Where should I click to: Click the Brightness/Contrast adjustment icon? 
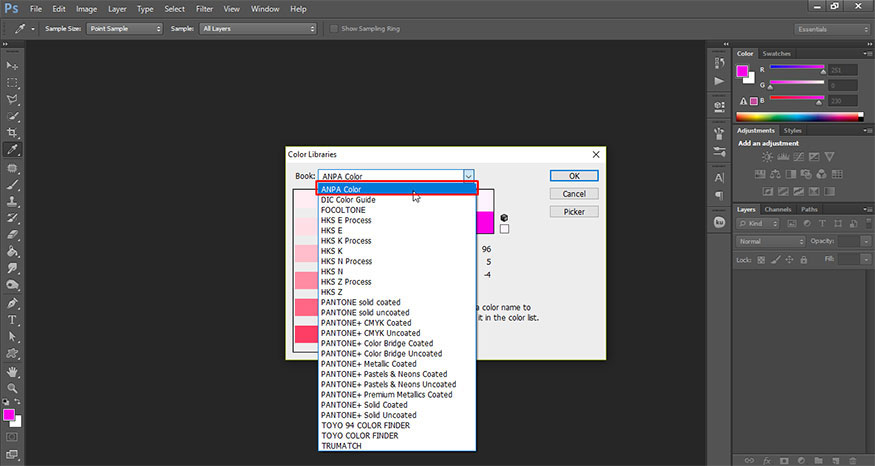(x=766, y=156)
